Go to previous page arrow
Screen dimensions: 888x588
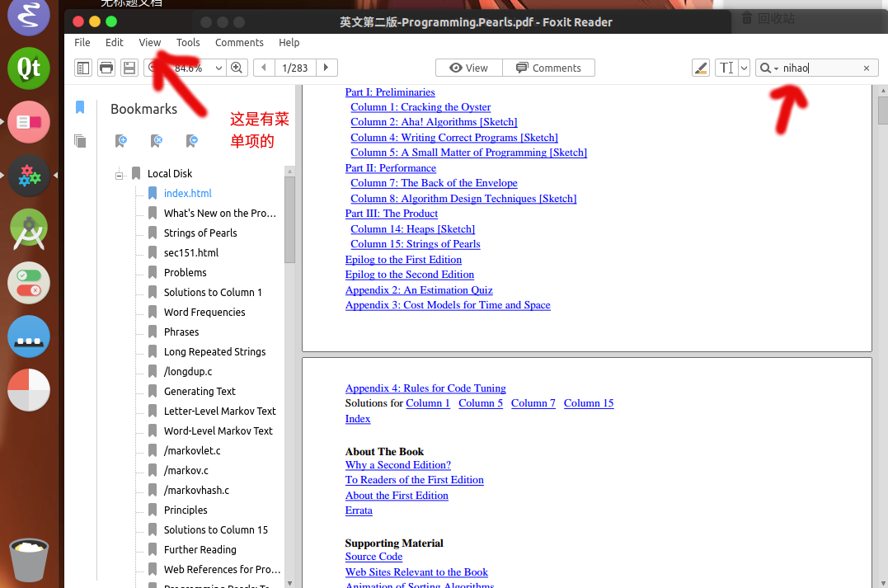tap(263, 68)
